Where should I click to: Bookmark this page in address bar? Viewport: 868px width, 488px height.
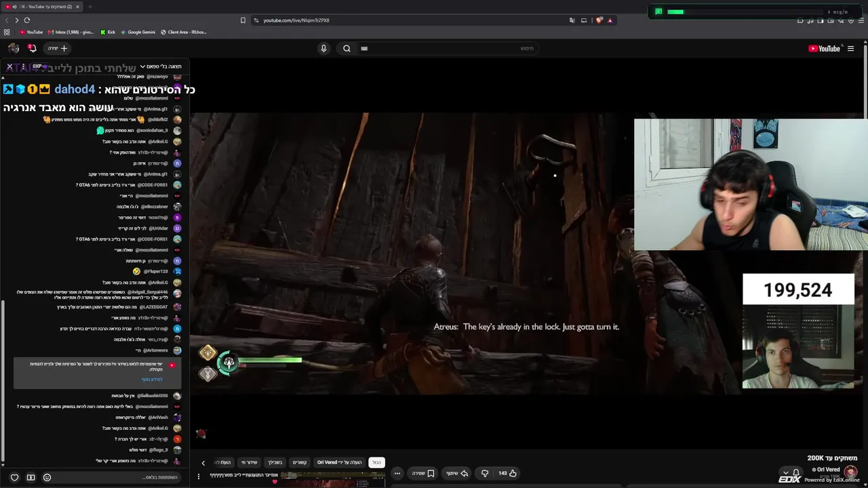coord(243,20)
